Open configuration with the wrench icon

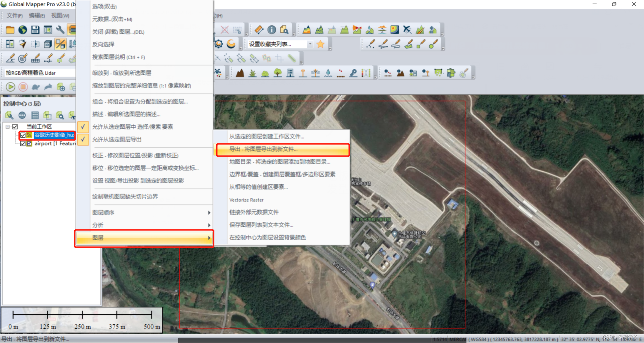click(x=60, y=29)
